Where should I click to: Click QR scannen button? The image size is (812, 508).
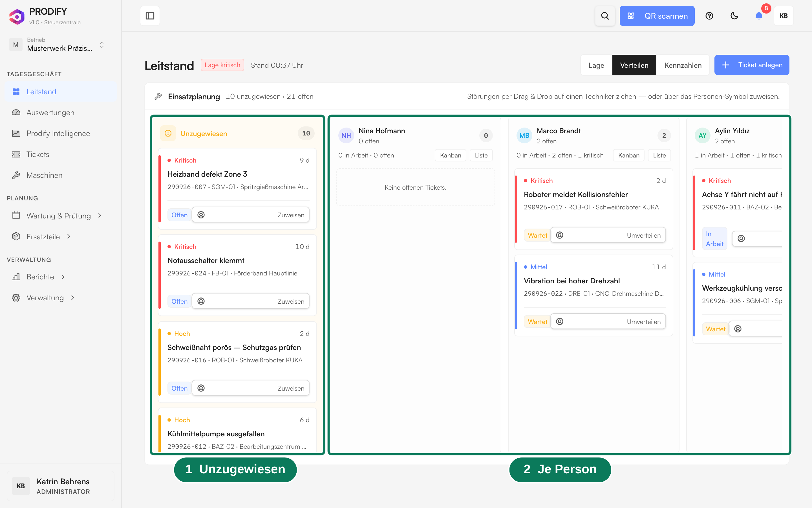657,16
